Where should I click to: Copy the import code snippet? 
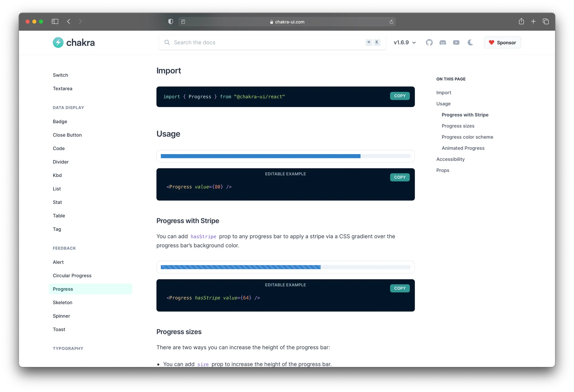pyautogui.click(x=400, y=96)
